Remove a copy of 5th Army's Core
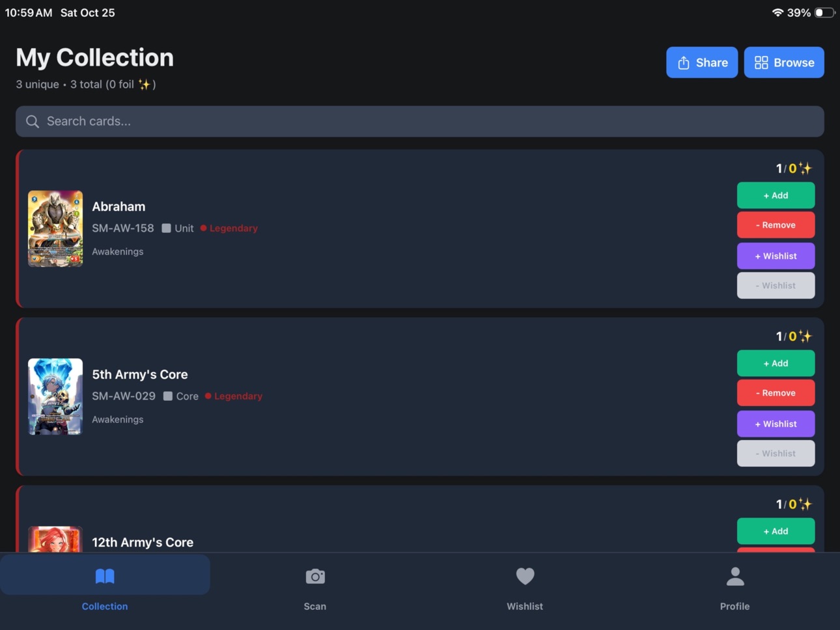Viewport: 840px width, 630px height. click(x=776, y=392)
